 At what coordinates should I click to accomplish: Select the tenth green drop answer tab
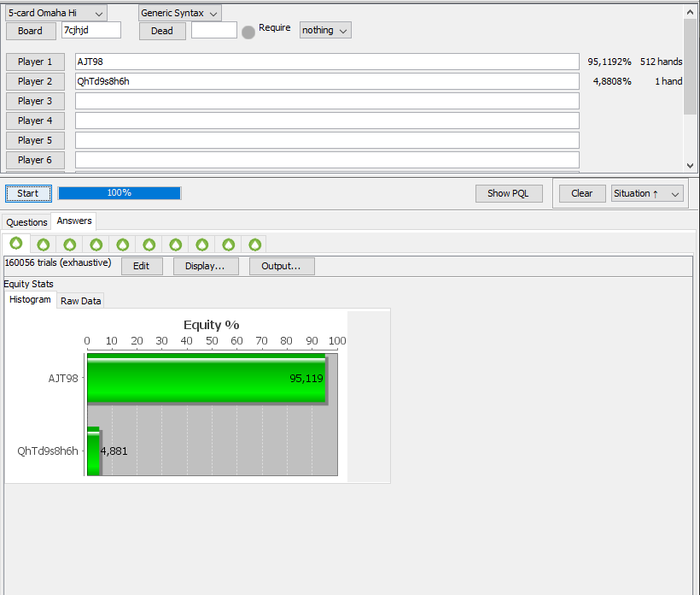click(x=255, y=244)
